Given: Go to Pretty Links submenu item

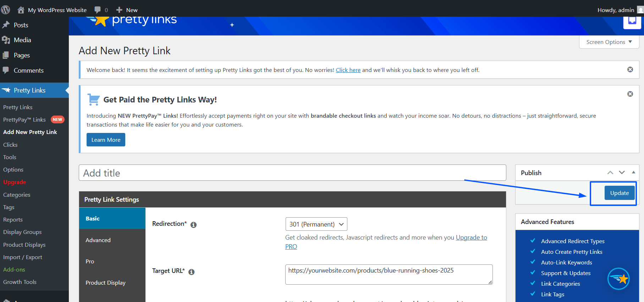Looking at the screenshot, I should 18,107.
